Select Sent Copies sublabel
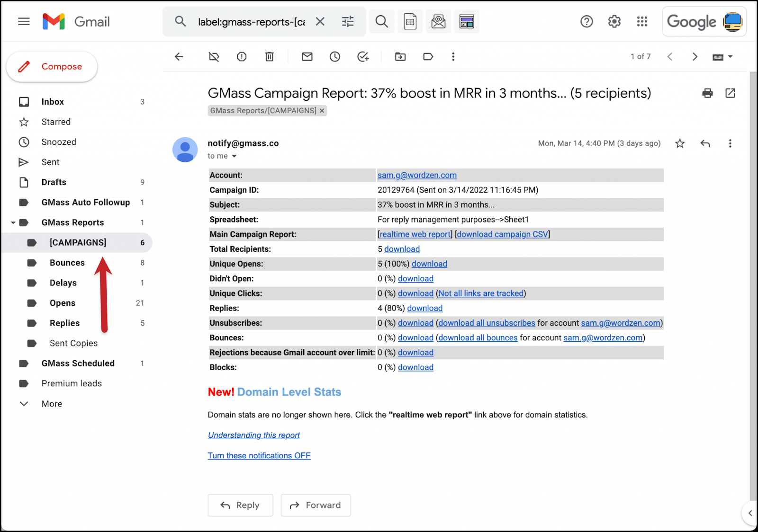The height and width of the screenshot is (532, 758). (x=77, y=343)
